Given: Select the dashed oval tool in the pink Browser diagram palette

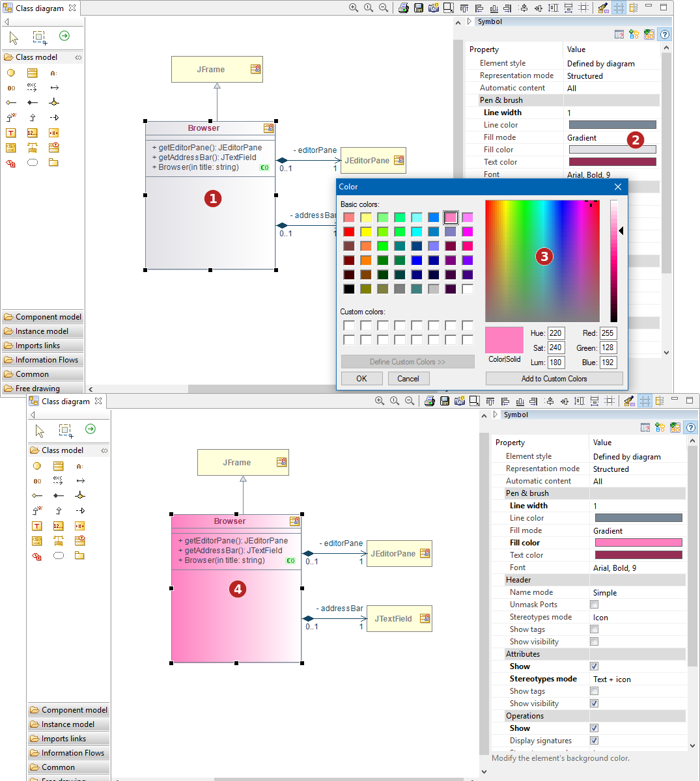Looking at the screenshot, I should pyautogui.click(x=59, y=556).
